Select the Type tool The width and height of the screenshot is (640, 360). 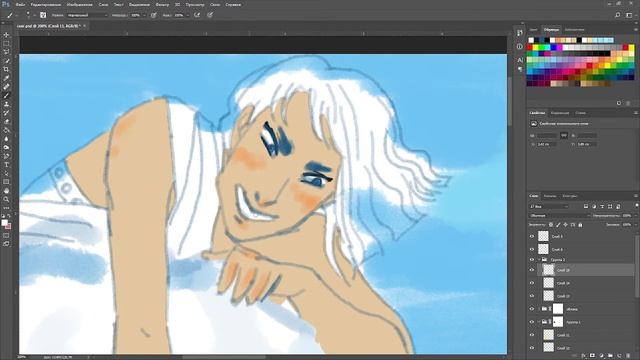coord(6,165)
